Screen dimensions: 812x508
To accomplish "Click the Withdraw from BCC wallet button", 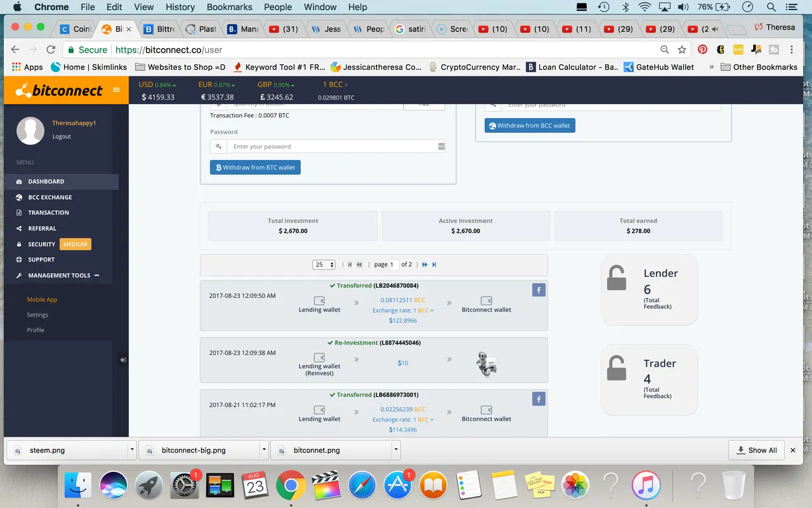I will [x=530, y=126].
